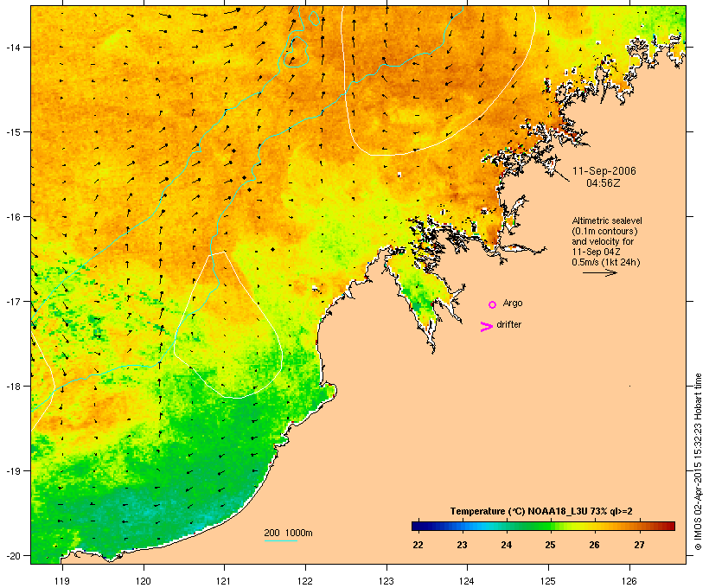The width and height of the screenshot is (709, 588).
Task: Click the colorbar tick label '24'
Action: click(x=507, y=545)
